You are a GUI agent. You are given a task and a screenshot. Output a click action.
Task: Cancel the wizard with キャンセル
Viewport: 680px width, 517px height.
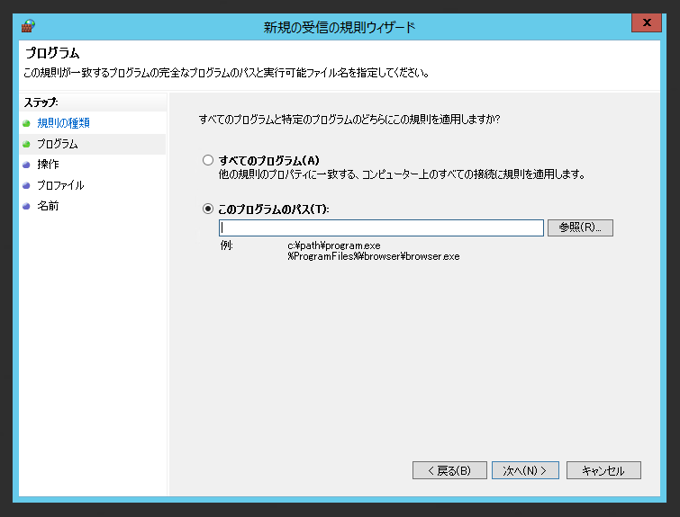click(603, 470)
